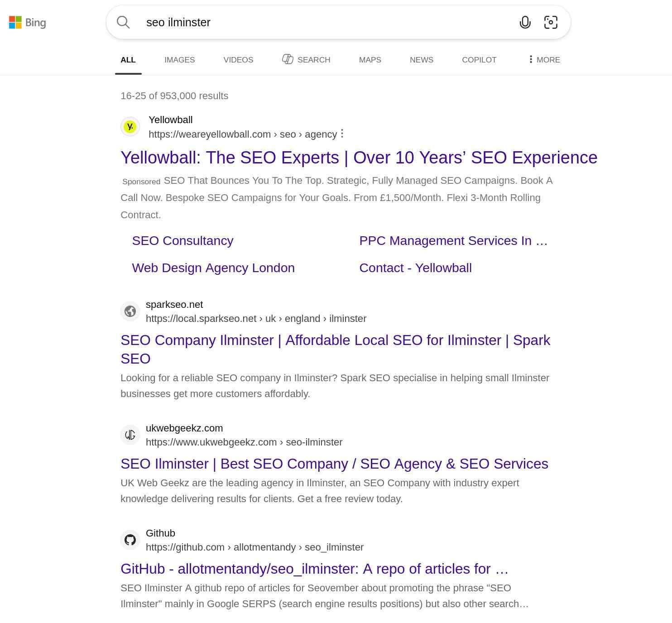Switch to the COPILOT tab
Viewport: 672px width, 623px height.
pyautogui.click(x=479, y=59)
